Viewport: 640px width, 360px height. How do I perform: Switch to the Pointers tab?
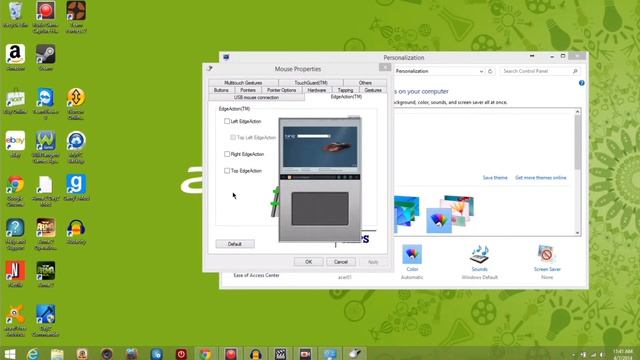coord(248,90)
